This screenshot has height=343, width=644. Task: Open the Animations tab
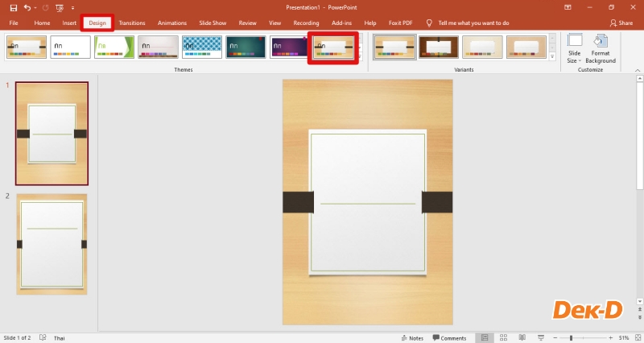pos(172,23)
